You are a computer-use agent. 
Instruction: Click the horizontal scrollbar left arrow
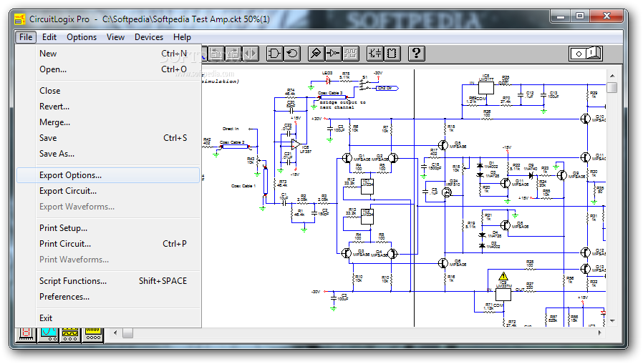115,333
